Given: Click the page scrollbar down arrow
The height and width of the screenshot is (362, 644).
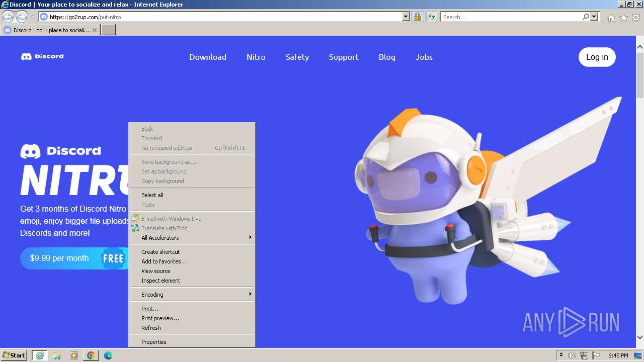Looking at the screenshot, I should point(640,337).
